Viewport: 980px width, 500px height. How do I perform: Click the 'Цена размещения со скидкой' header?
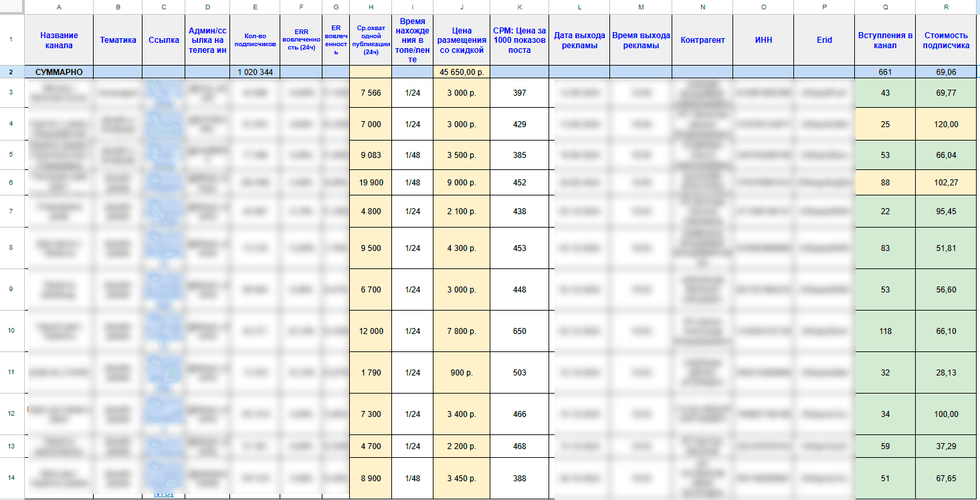click(x=462, y=40)
